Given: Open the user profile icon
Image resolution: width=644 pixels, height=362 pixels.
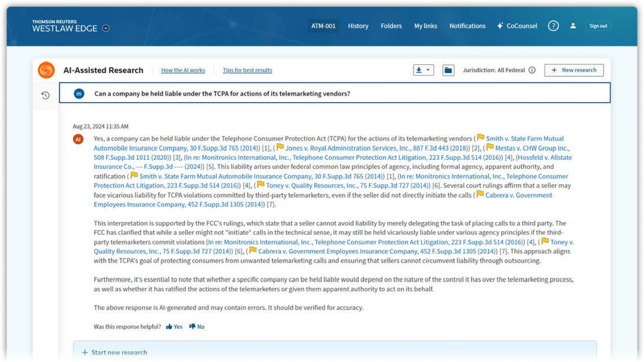Looking at the screenshot, I should coord(573,26).
